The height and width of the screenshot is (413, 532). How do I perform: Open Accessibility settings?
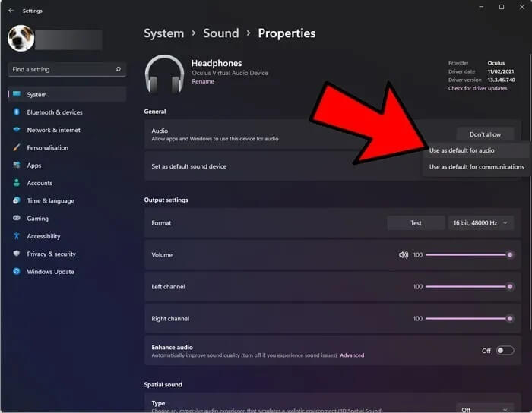click(x=67, y=236)
